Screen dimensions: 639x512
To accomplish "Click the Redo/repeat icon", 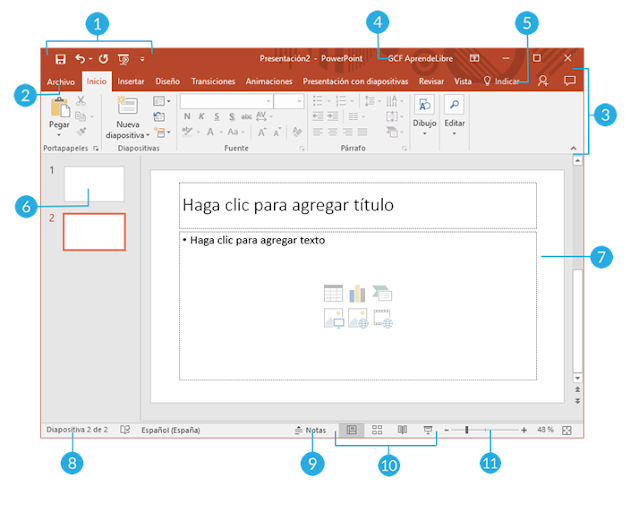I will point(104,59).
